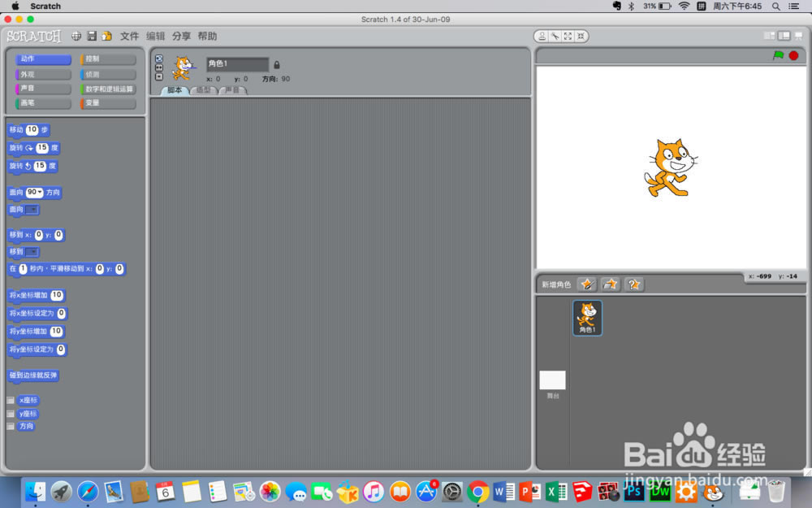Open Launchpad rocket from the Dock

point(62,492)
